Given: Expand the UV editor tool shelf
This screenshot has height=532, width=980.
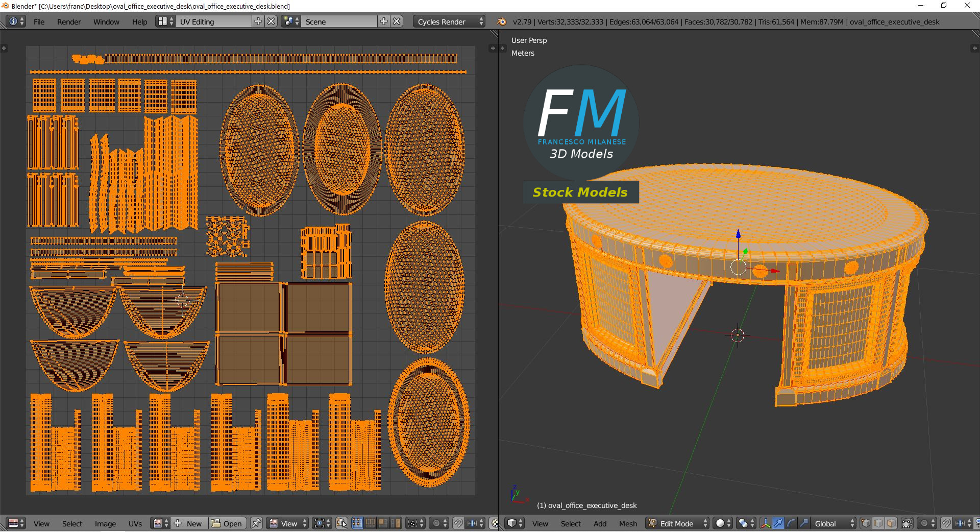Looking at the screenshot, I should 4,48.
